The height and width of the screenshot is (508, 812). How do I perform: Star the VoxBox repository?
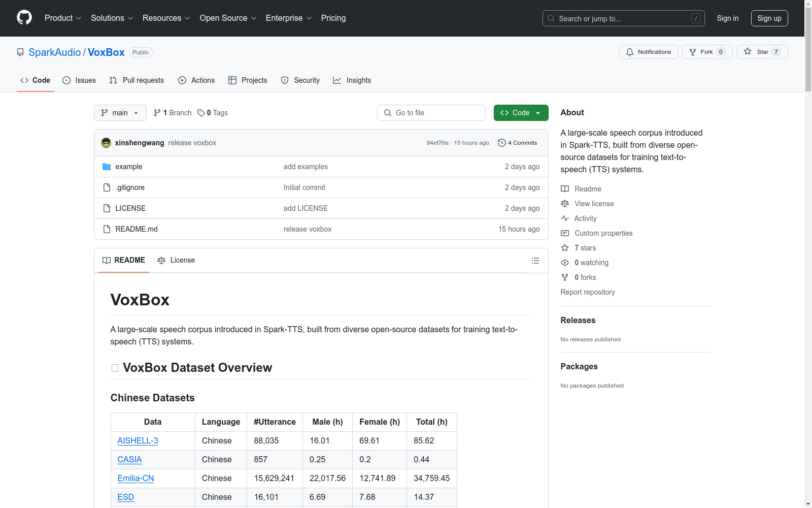click(x=762, y=52)
